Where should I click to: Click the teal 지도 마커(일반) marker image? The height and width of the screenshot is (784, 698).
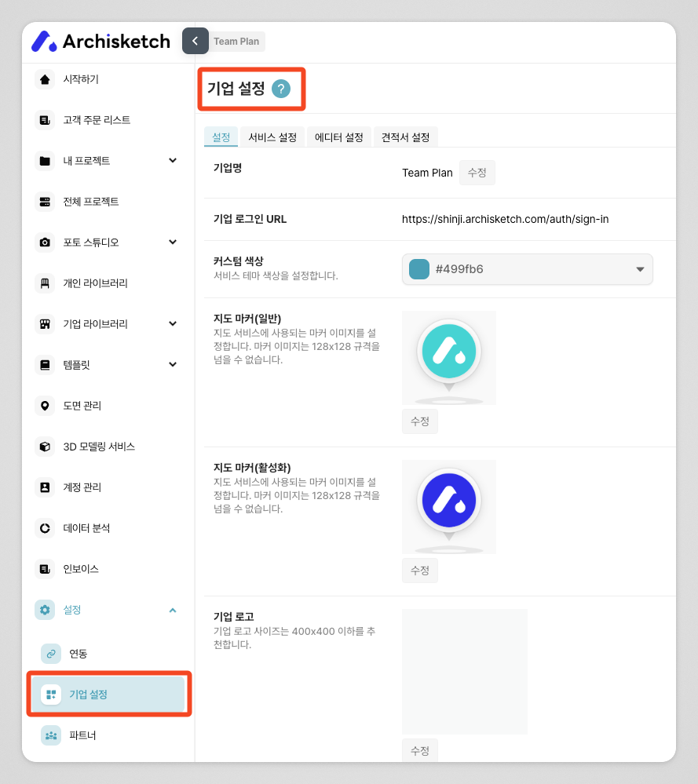(449, 358)
